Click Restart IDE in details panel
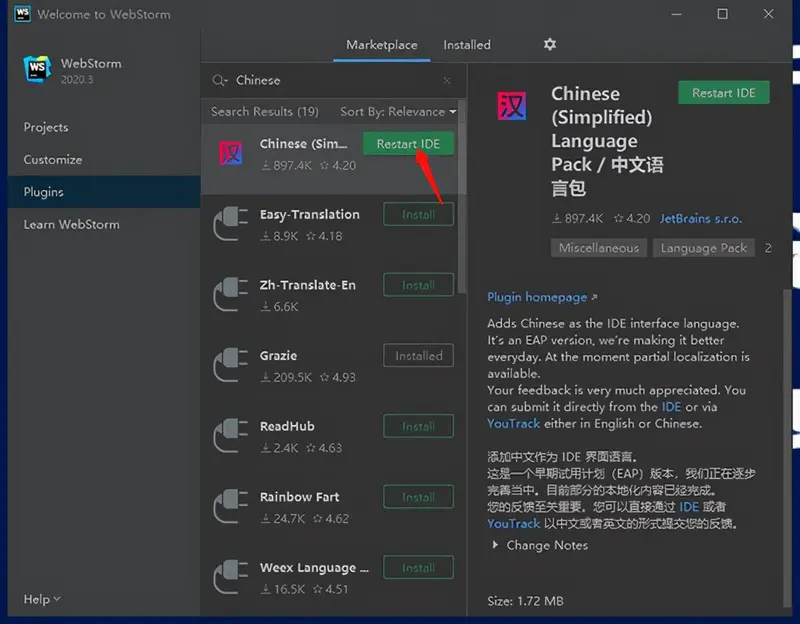This screenshot has height=624, width=800. (723, 93)
